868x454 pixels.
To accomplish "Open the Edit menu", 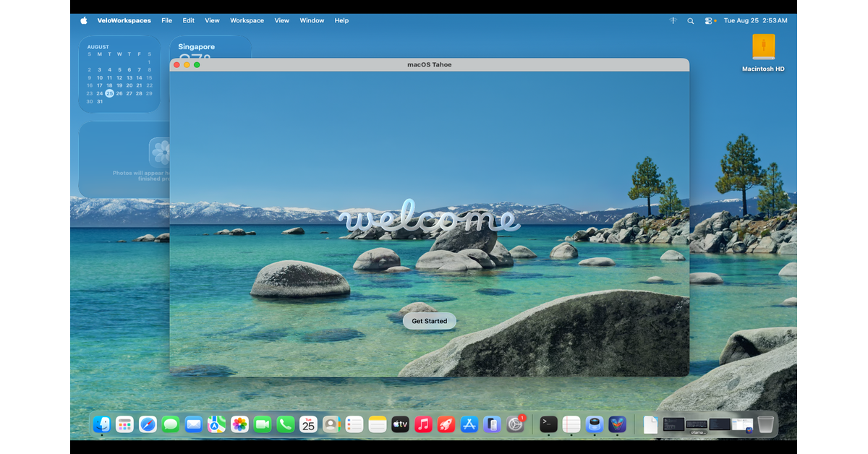I will click(188, 20).
